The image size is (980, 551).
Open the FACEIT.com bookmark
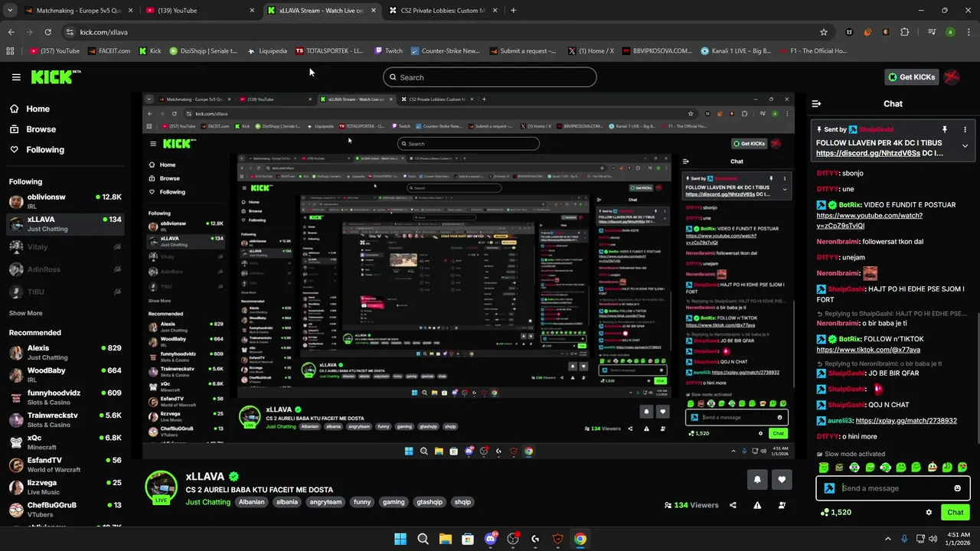pos(108,51)
